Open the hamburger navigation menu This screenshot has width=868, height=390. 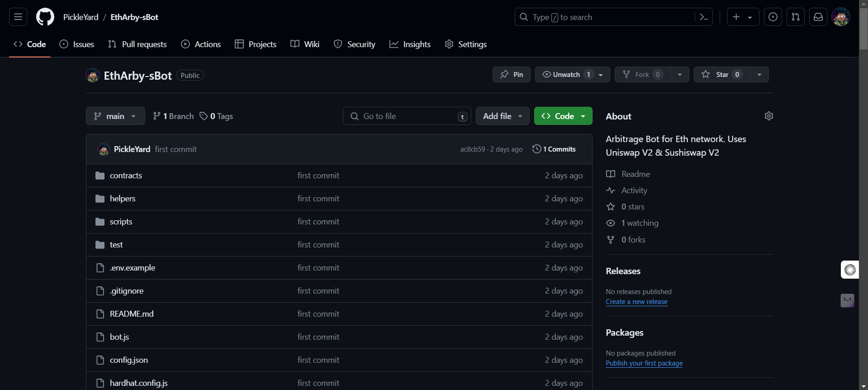click(18, 17)
